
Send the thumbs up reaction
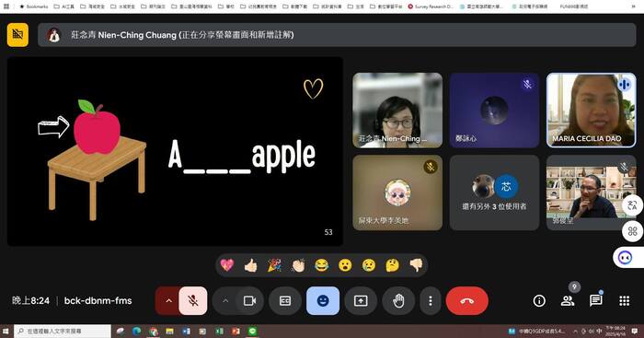click(250, 265)
